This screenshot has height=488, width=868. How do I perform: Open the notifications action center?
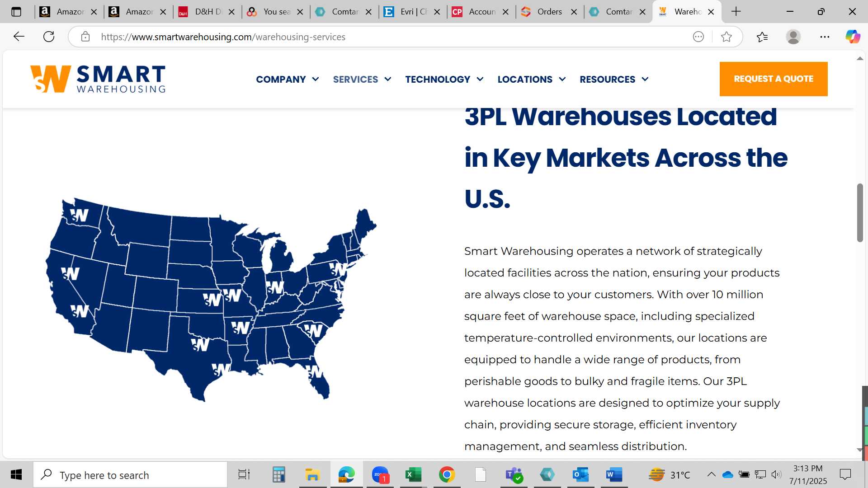tap(845, 474)
